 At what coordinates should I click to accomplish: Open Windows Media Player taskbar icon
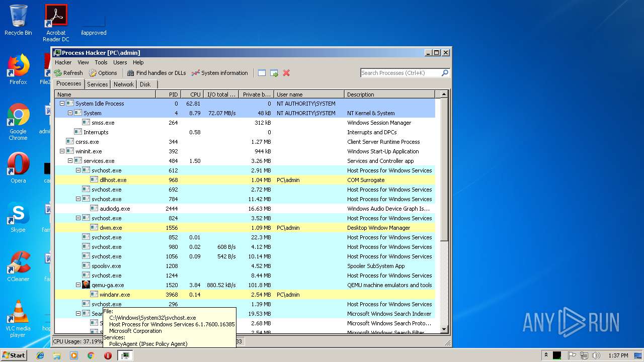[74, 355]
